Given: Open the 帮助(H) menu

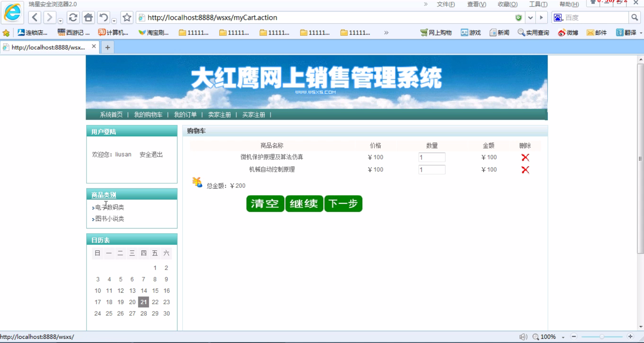Looking at the screenshot, I should [569, 4].
